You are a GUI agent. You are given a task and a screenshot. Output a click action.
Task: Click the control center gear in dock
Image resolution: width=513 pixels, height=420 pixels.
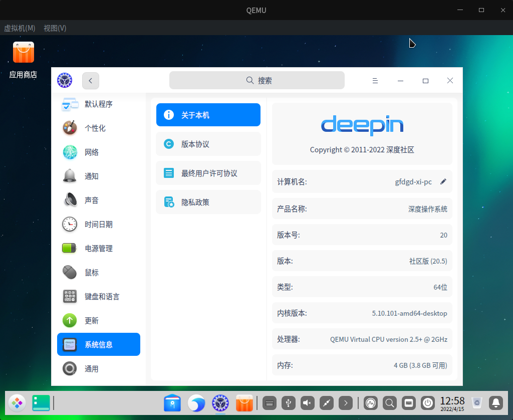[x=220, y=403]
